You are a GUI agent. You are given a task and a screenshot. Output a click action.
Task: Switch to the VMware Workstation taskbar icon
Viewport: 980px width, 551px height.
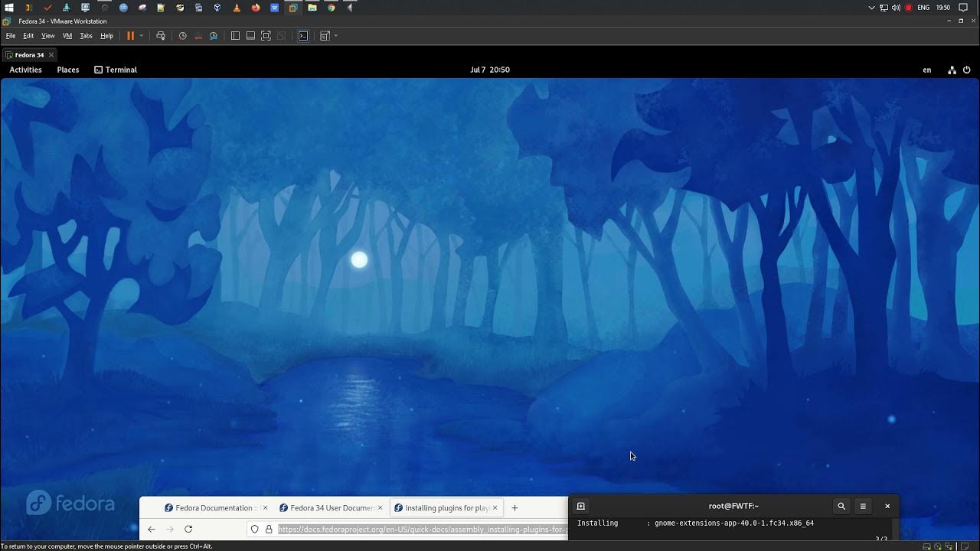(x=293, y=8)
